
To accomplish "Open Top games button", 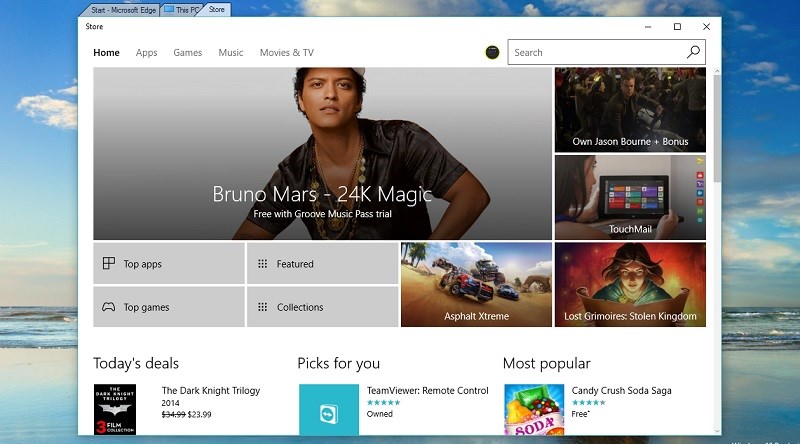I will coord(169,307).
